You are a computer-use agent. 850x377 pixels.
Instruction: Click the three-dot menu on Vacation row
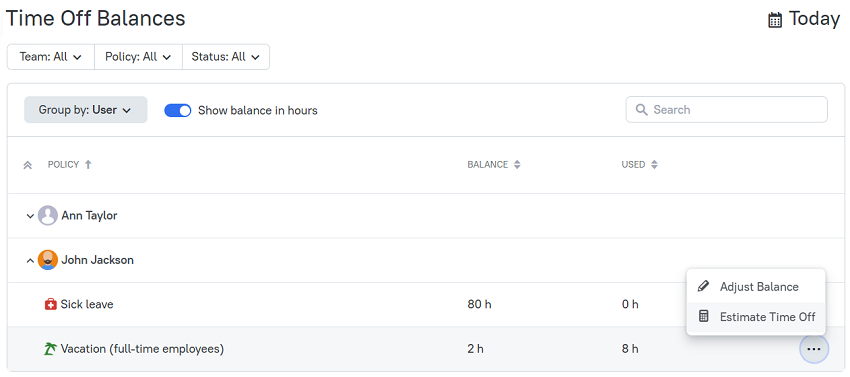814,349
